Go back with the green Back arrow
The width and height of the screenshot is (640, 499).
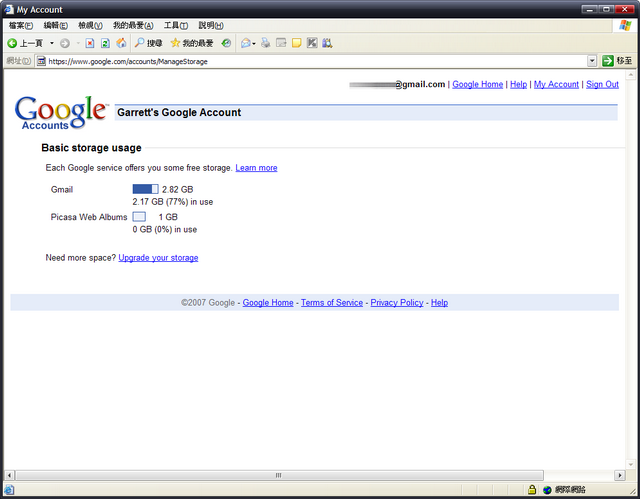tap(25, 43)
